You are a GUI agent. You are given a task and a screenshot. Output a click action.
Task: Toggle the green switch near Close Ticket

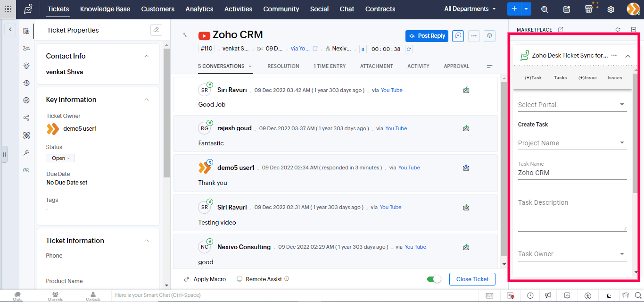pos(434,279)
